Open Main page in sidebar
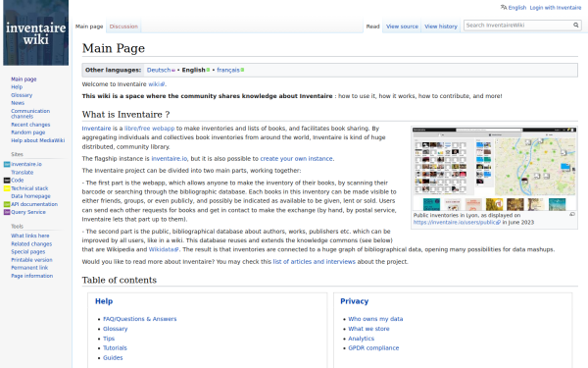This screenshot has width=588, height=368. coord(24,79)
